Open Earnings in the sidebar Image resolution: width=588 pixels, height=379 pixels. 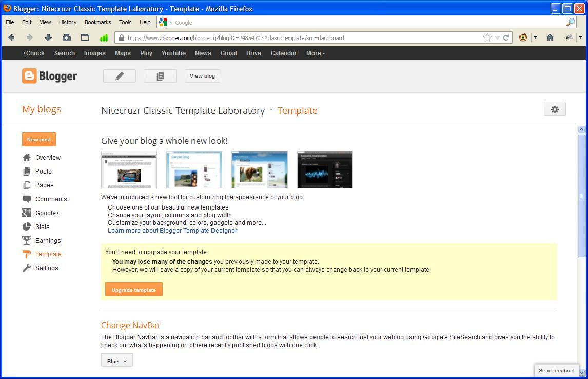[x=48, y=240]
